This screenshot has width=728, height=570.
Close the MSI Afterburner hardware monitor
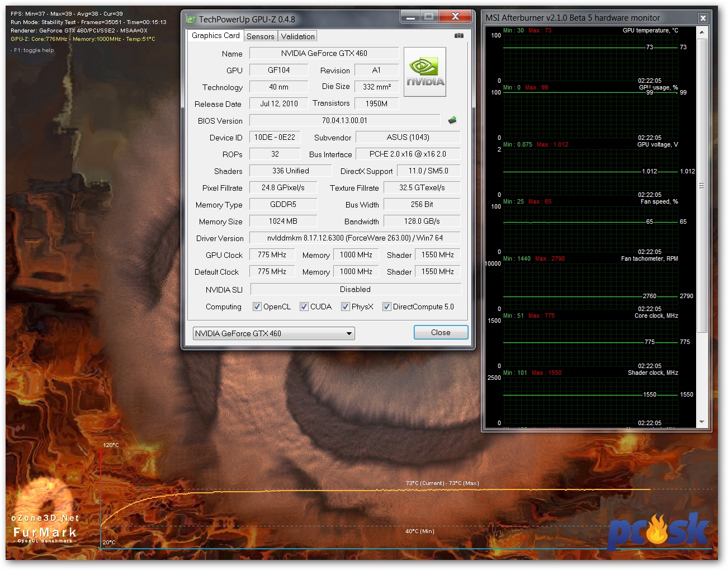click(x=703, y=18)
